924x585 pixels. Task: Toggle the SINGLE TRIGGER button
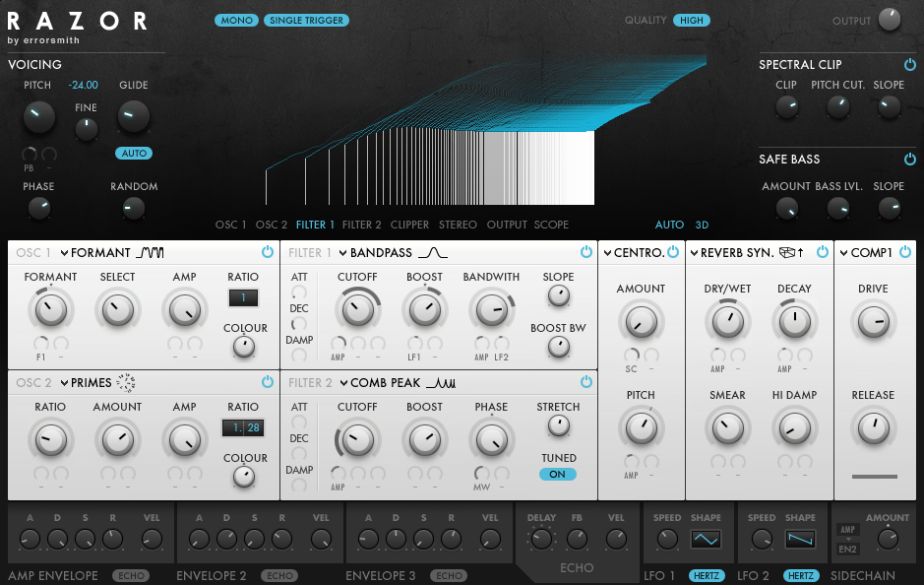pyautogui.click(x=306, y=20)
